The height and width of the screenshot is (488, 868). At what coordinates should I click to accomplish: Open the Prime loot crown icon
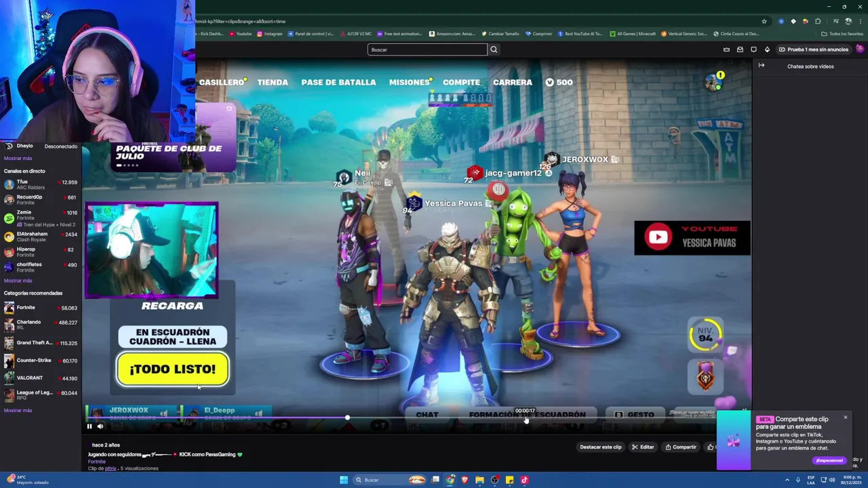coord(726,49)
